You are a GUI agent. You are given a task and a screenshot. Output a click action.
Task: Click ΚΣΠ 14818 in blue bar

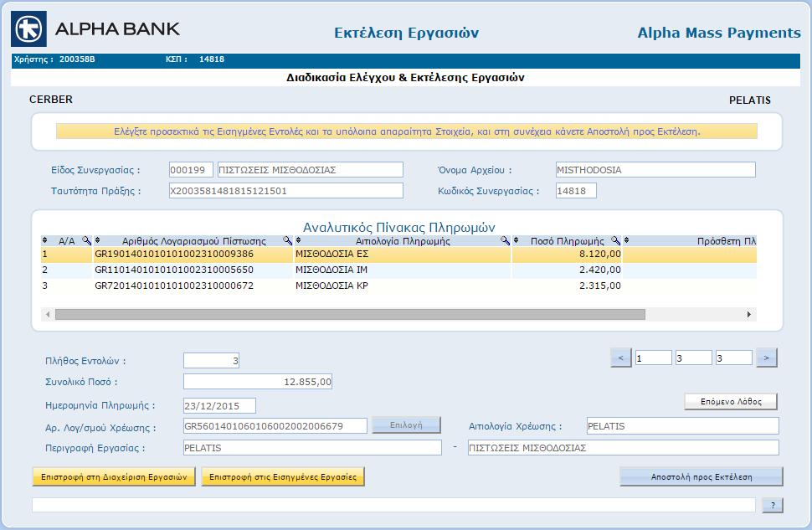195,59
